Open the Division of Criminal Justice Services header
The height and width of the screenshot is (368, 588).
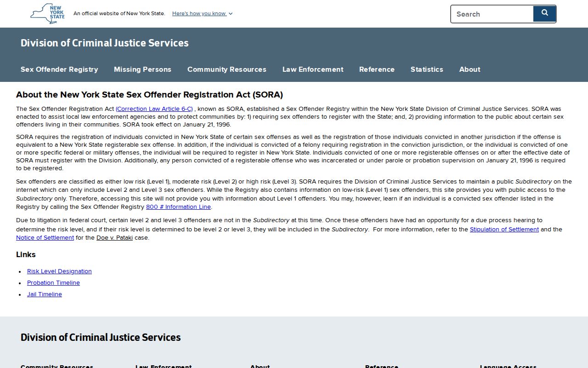[x=104, y=43]
